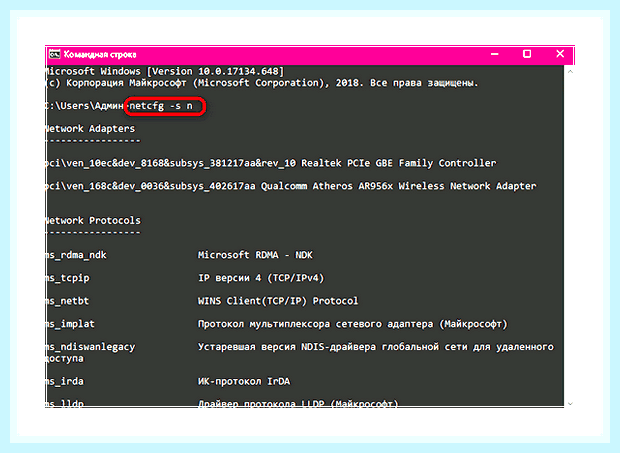The image size is (620, 453).
Task: Click the 'ms_implat' protocol name
Action: 70,324
